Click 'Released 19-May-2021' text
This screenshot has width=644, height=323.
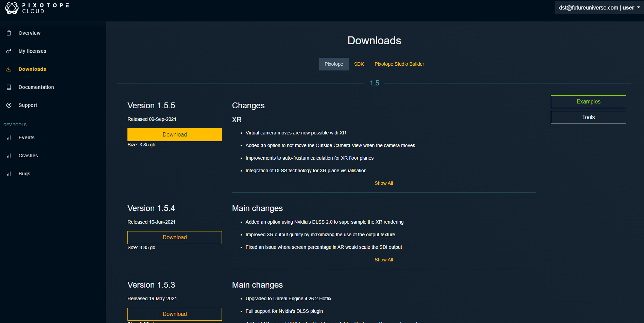pyautogui.click(x=152, y=298)
